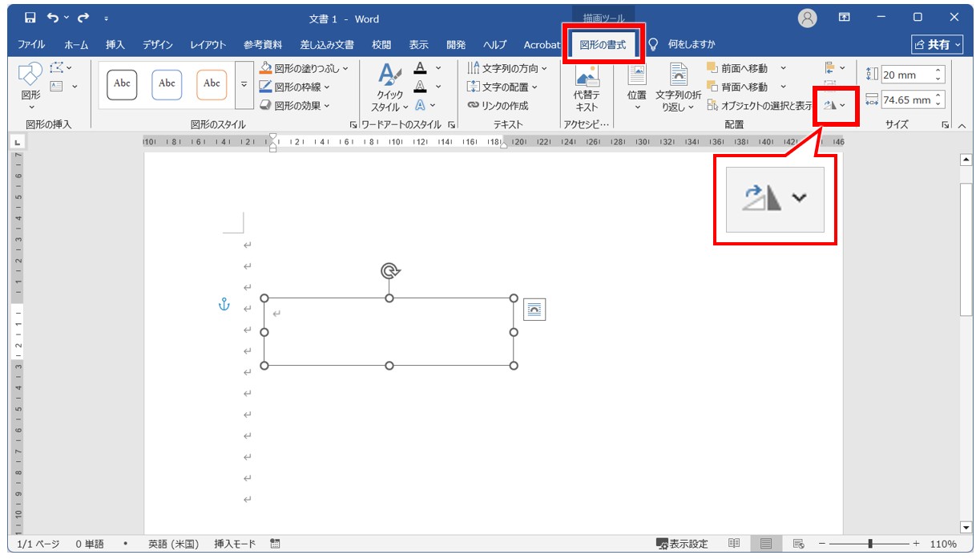Open 文字列の折り返し wrap text menu
The image size is (980, 559).
pos(678,88)
